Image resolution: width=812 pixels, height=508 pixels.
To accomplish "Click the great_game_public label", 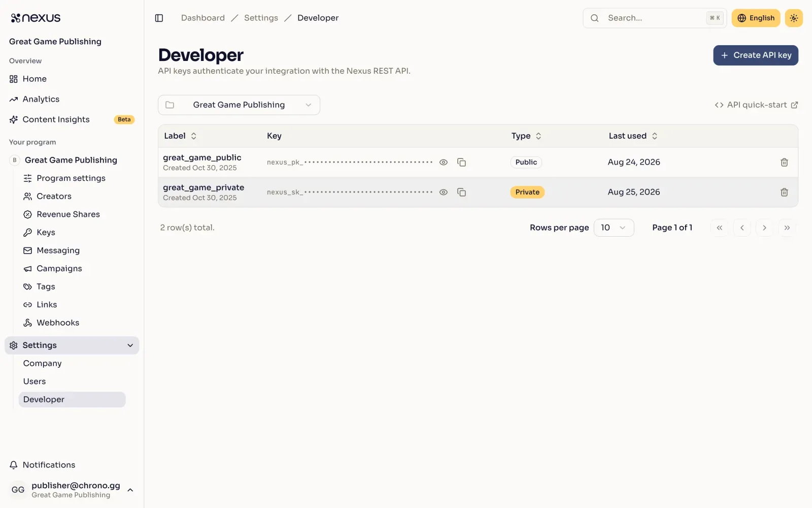I will 202,157.
